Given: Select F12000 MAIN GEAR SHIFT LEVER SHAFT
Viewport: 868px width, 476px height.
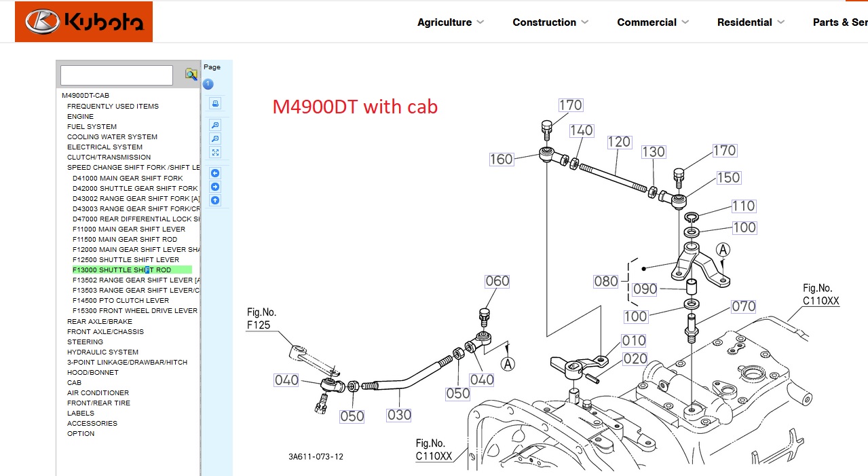Looking at the screenshot, I should (136, 249).
